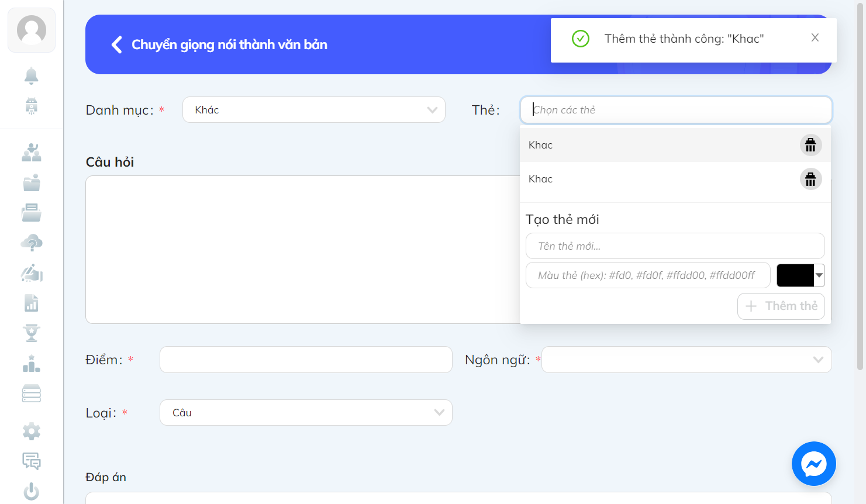This screenshot has height=504, width=866.
Task: Click the Đáp án section label
Action: coord(106,477)
